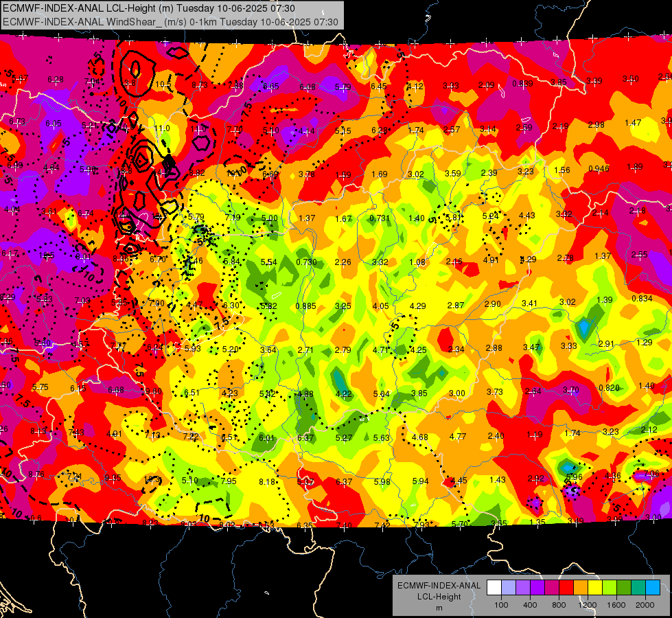The width and height of the screenshot is (672, 618).
Task: Click the wind shear value 2.34
Action: pos(456,349)
